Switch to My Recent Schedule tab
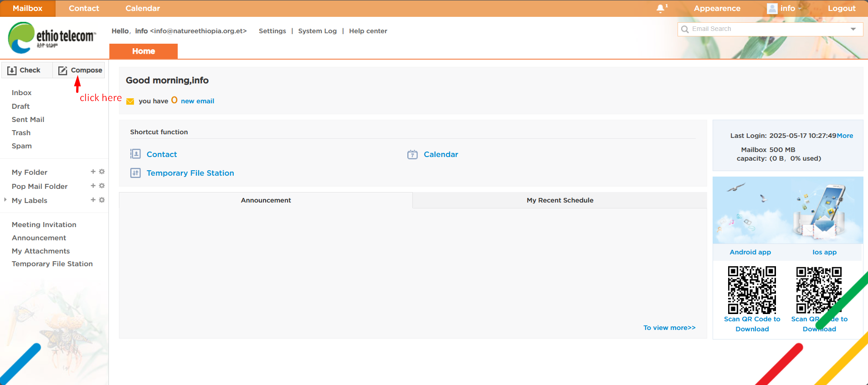Viewport: 868px width, 385px height. coord(560,200)
